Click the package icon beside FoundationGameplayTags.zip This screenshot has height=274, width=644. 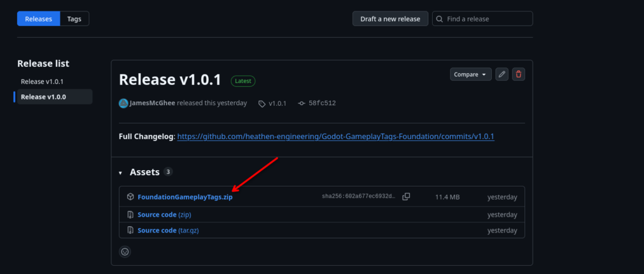point(130,197)
